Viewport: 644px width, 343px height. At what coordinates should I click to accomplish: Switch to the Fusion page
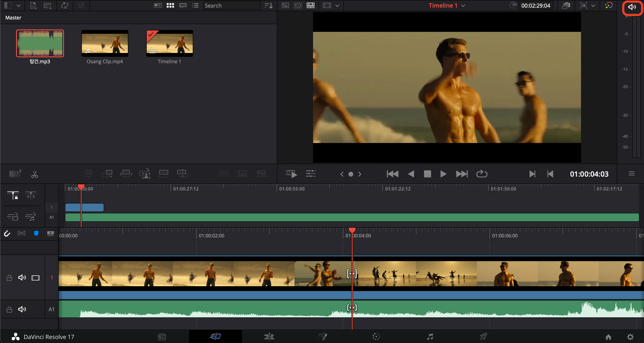coord(323,337)
